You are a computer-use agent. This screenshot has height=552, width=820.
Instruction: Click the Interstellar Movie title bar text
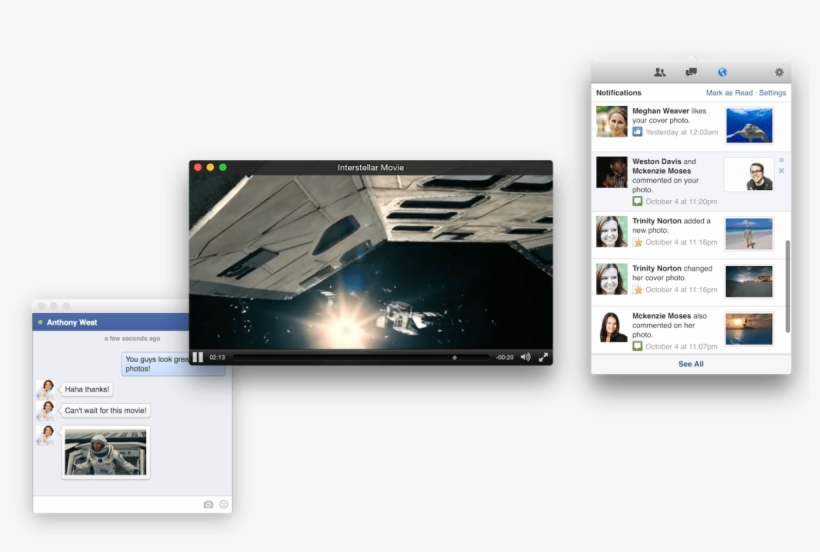tap(370, 167)
